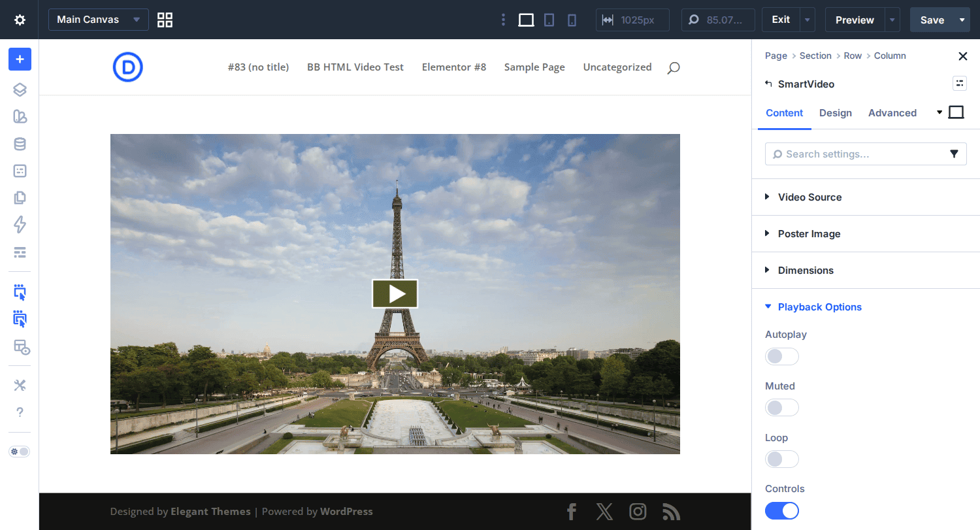Click the help question mark icon
Image resolution: width=980 pixels, height=530 pixels.
coord(20,412)
